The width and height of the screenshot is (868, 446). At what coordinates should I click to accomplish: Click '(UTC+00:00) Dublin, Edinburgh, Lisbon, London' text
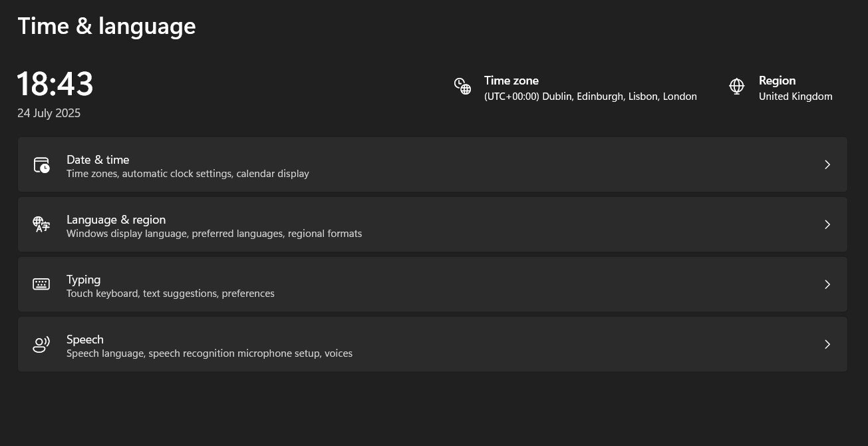tap(591, 97)
